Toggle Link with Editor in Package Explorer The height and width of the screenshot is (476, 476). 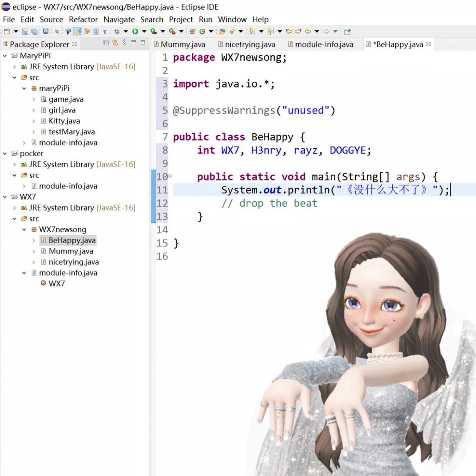point(115,43)
